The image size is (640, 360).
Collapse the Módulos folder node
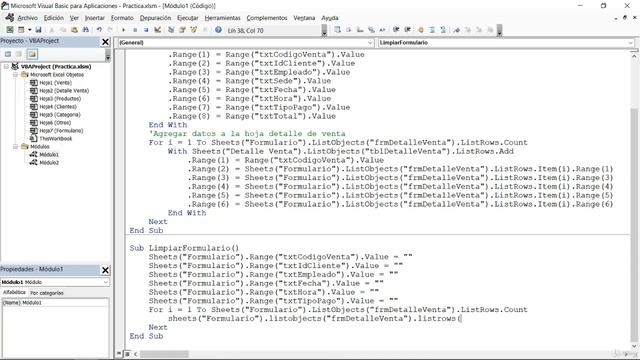(16, 146)
